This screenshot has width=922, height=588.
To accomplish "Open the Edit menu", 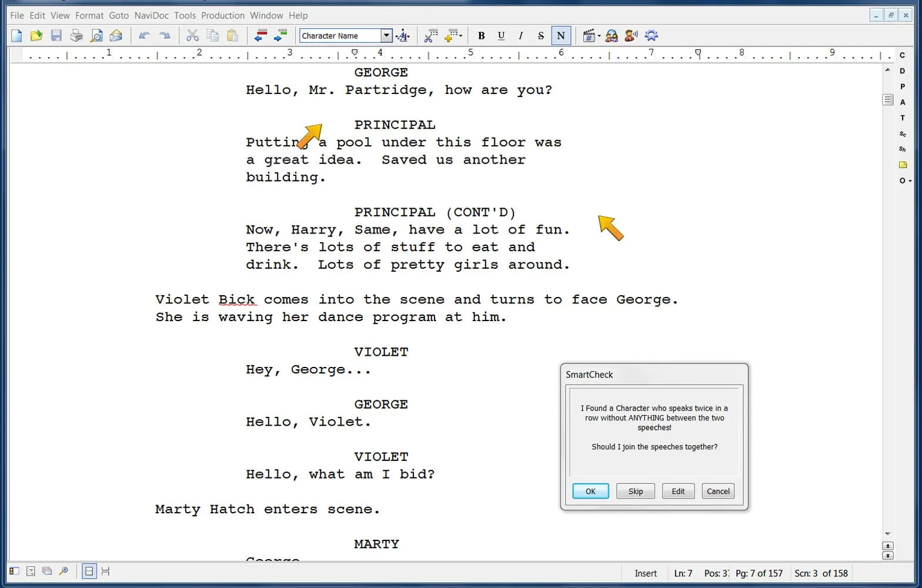I will pyautogui.click(x=37, y=15).
